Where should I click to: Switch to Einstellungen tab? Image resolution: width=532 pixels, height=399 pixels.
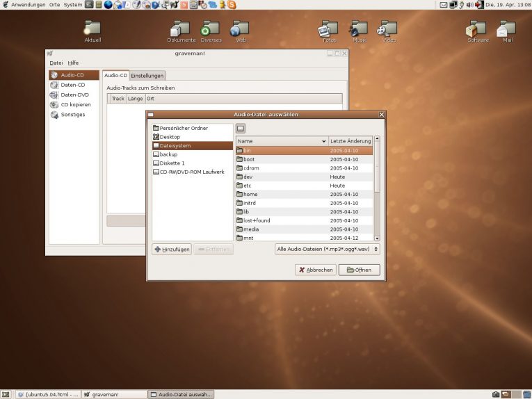[x=147, y=76]
